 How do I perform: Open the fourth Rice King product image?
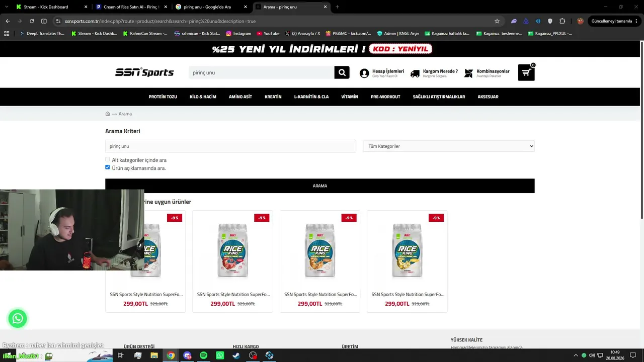(x=407, y=250)
